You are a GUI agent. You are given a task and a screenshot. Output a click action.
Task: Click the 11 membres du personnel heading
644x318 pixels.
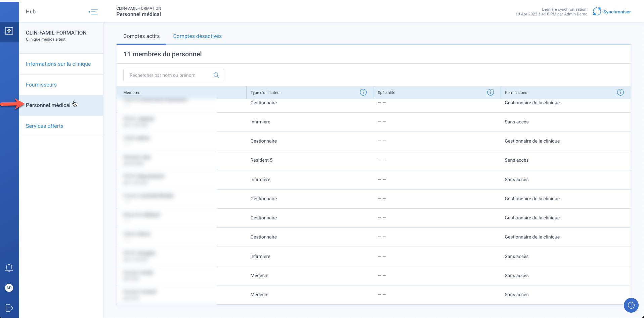163,54
